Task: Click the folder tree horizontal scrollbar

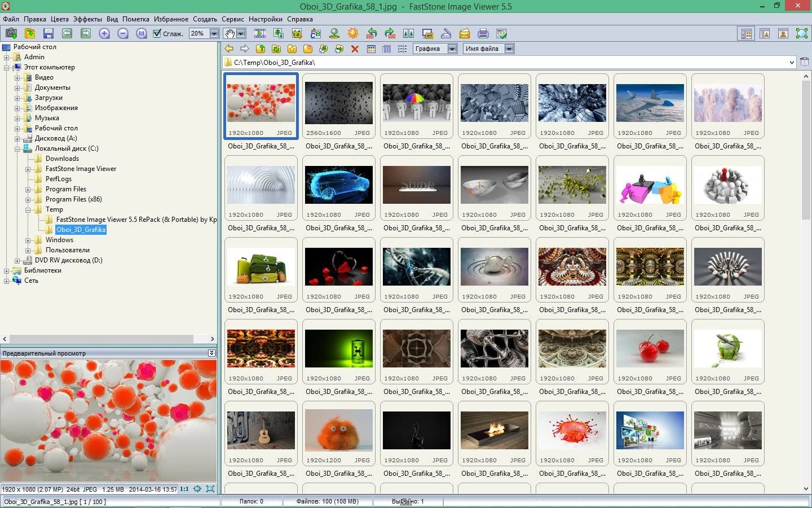Action: (x=100, y=339)
